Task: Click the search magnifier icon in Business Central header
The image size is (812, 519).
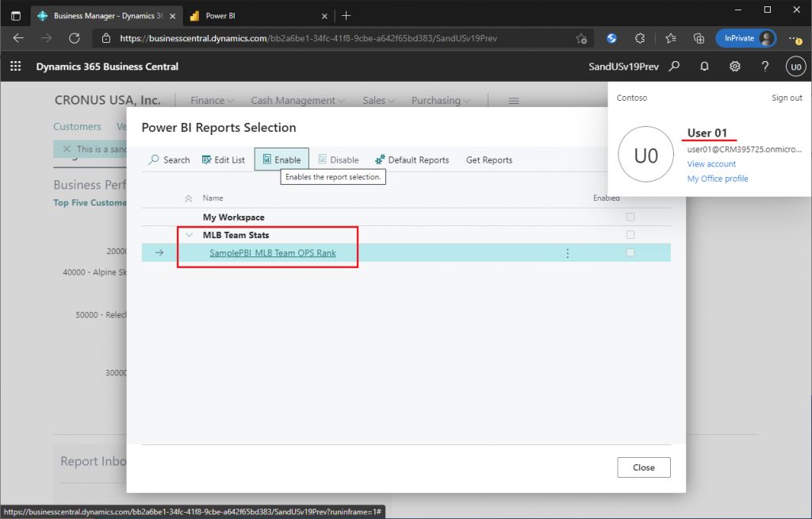Action: click(x=674, y=67)
